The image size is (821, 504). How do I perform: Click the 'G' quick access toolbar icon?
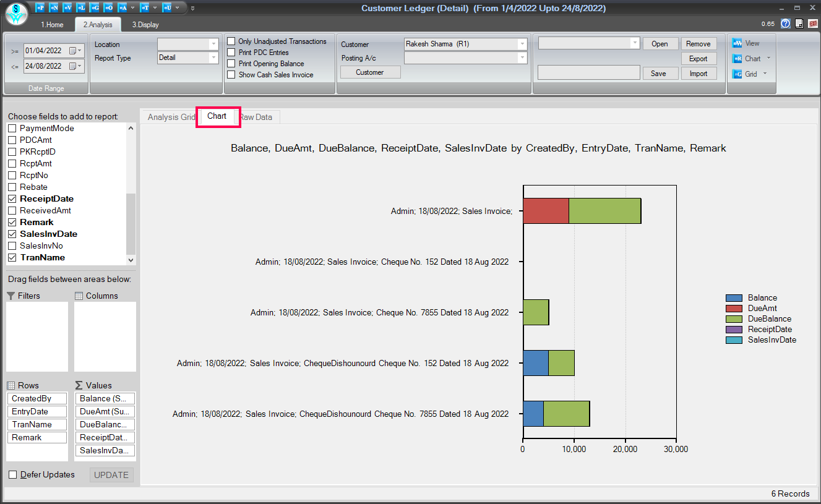[x=95, y=8]
